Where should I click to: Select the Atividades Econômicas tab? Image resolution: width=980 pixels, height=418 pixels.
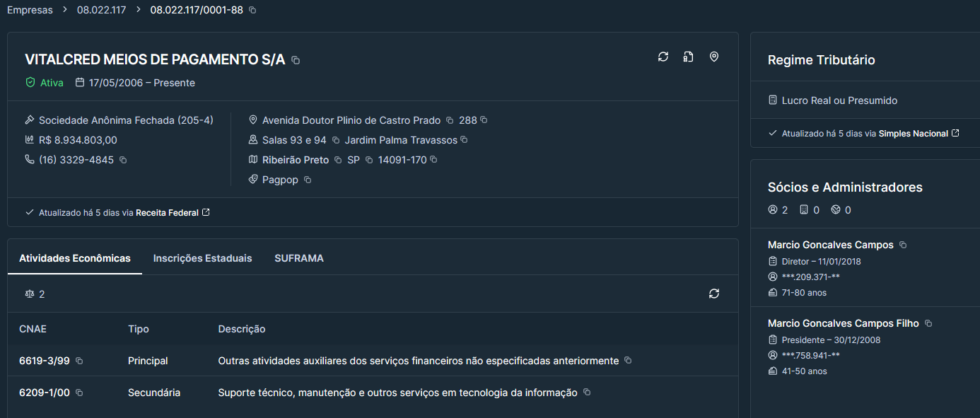75,258
